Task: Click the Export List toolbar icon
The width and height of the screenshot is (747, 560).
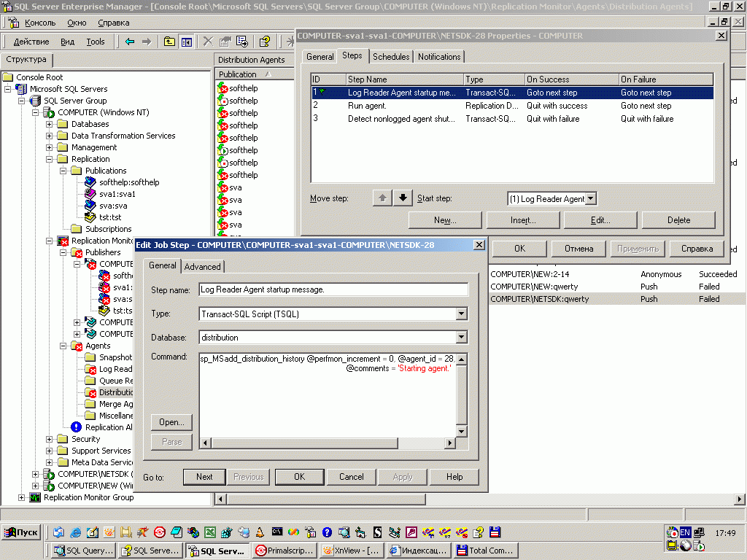Action: pyautogui.click(x=242, y=42)
